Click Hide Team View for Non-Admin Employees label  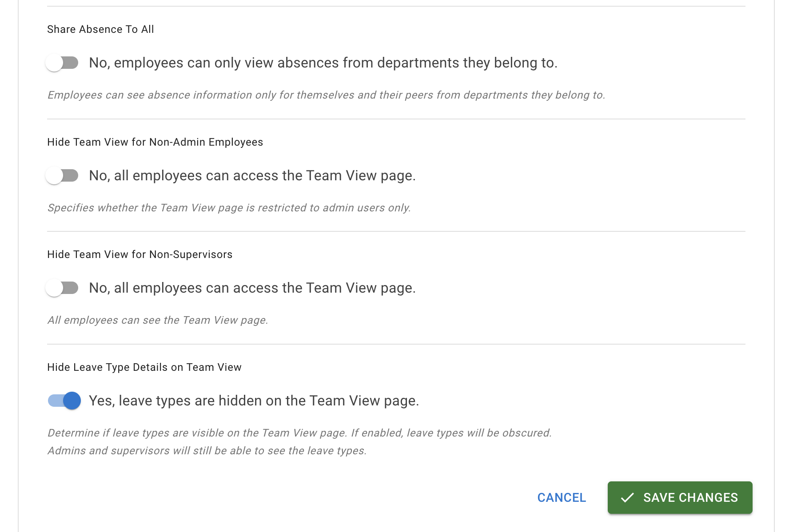pyautogui.click(x=155, y=142)
